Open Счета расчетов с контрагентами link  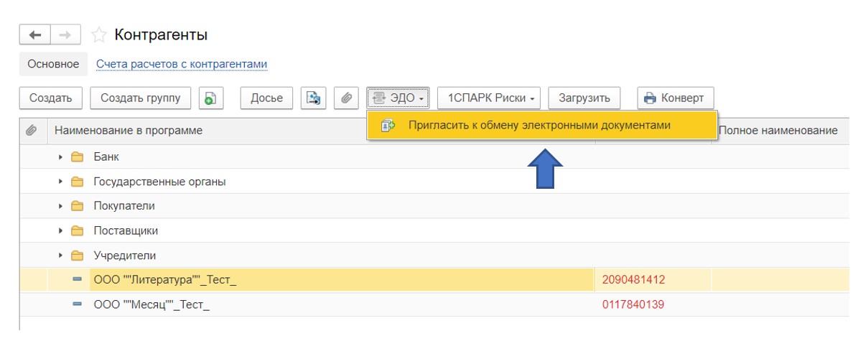182,64
